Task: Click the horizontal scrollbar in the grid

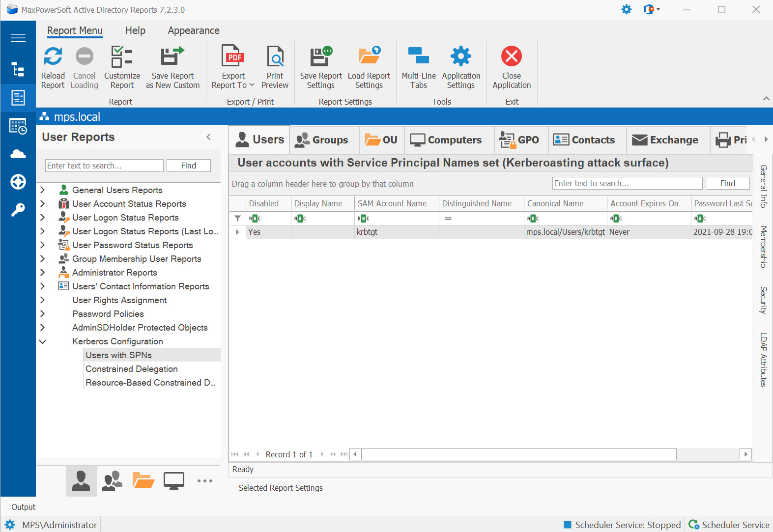Action: click(x=519, y=454)
